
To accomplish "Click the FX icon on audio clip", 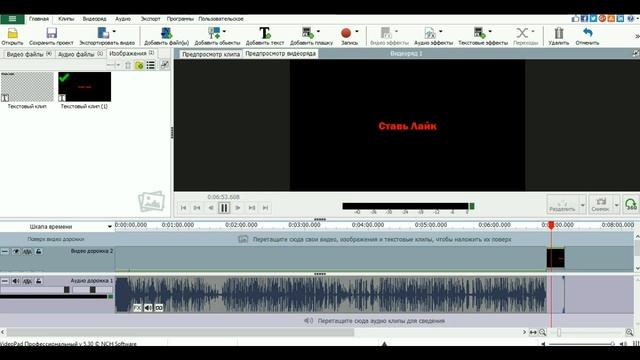I will (137, 308).
